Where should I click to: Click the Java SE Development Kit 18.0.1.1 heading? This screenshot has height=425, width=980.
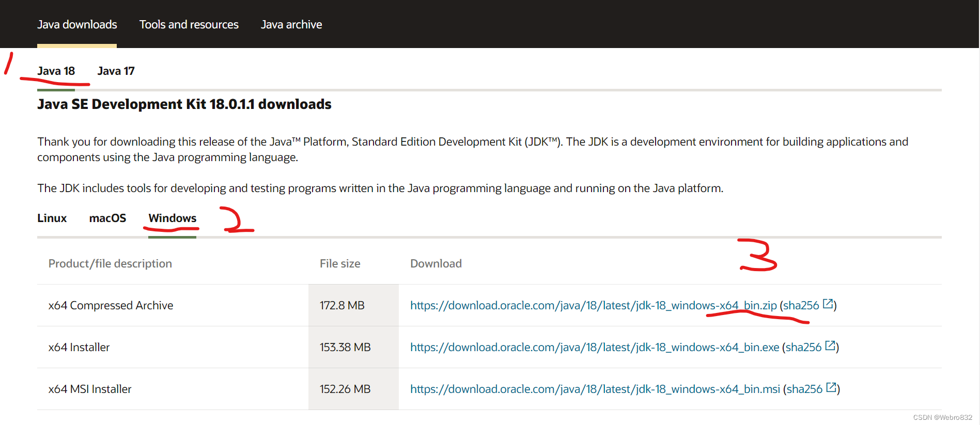pos(184,104)
